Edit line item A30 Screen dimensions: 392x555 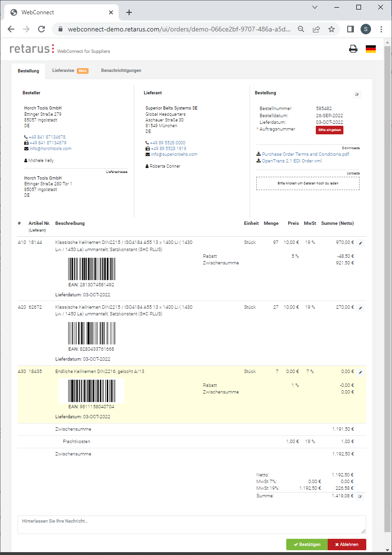tap(360, 372)
